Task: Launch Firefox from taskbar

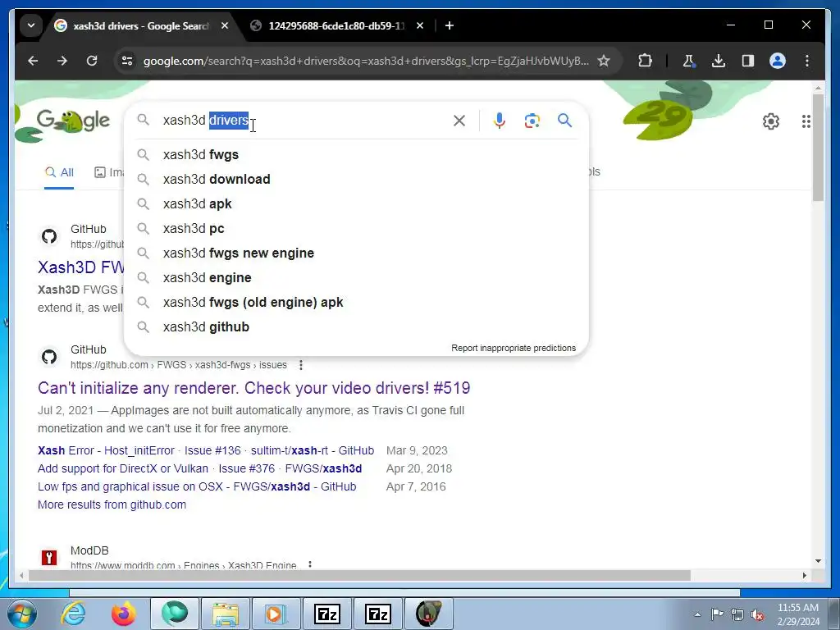Action: pyautogui.click(x=123, y=614)
